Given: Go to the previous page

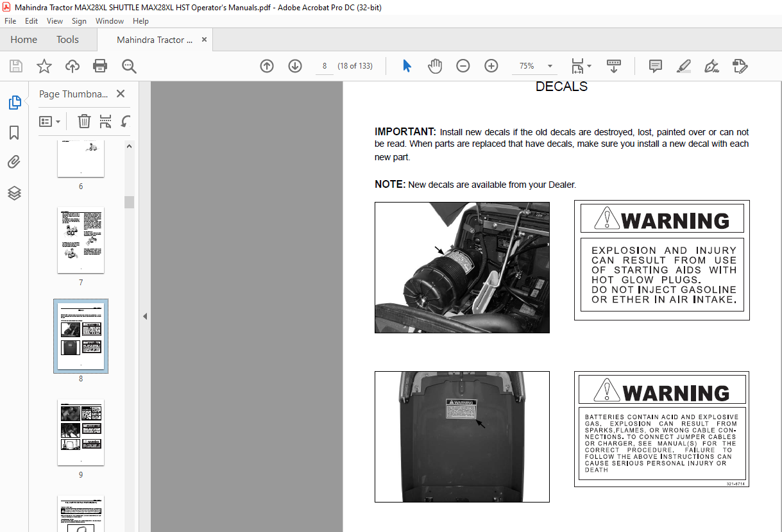Looking at the screenshot, I should click(267, 66).
